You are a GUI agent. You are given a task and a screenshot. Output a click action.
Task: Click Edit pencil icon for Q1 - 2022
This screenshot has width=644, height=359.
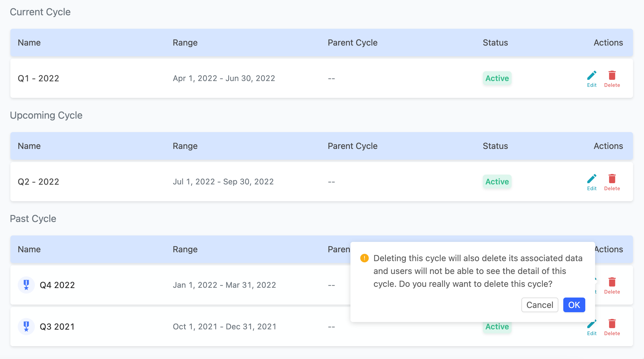592,75
